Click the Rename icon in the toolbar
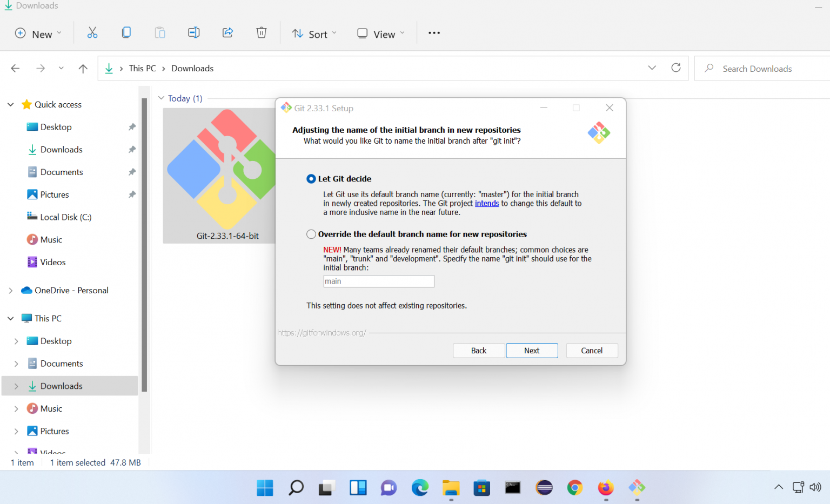 (193, 32)
